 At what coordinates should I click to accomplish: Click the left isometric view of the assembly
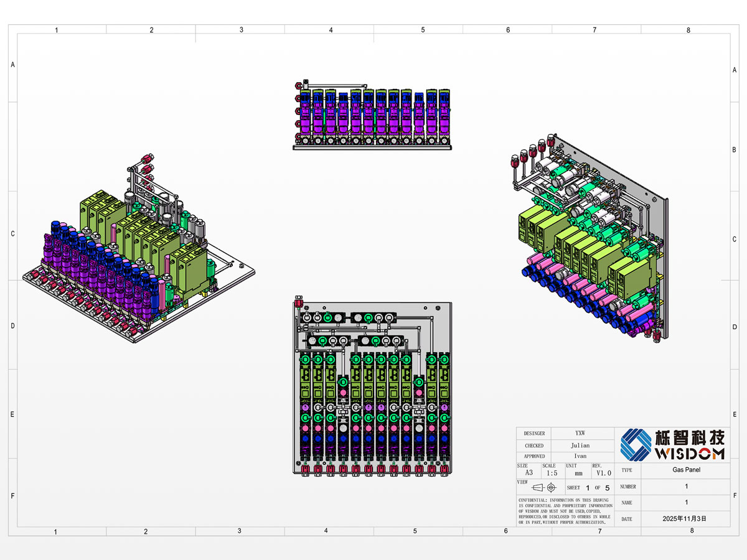(140, 249)
